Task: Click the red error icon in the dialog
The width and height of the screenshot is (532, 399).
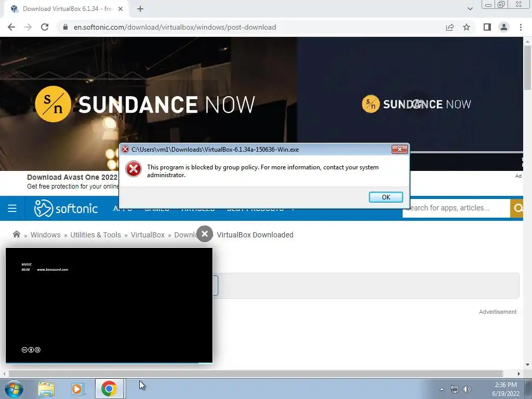Action: click(x=134, y=169)
